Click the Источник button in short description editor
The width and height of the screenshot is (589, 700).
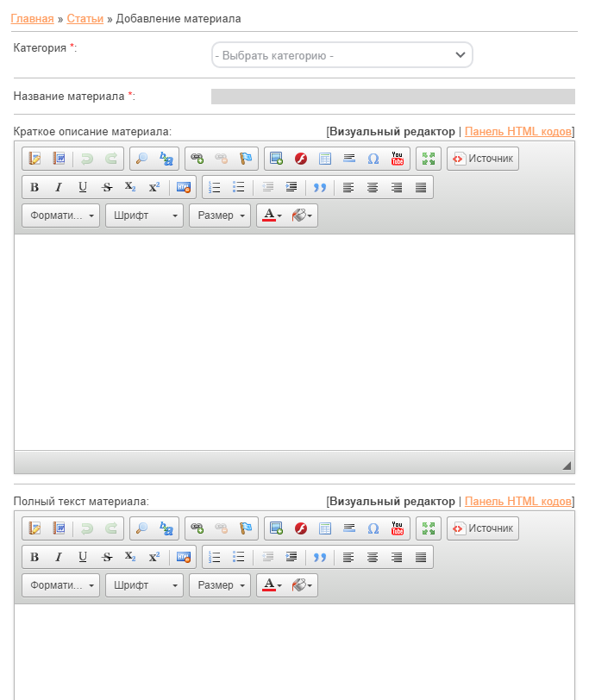[483, 159]
